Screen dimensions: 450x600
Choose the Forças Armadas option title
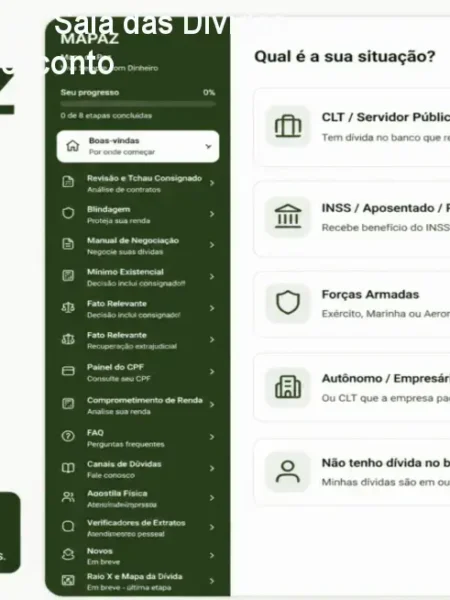pyautogui.click(x=370, y=294)
